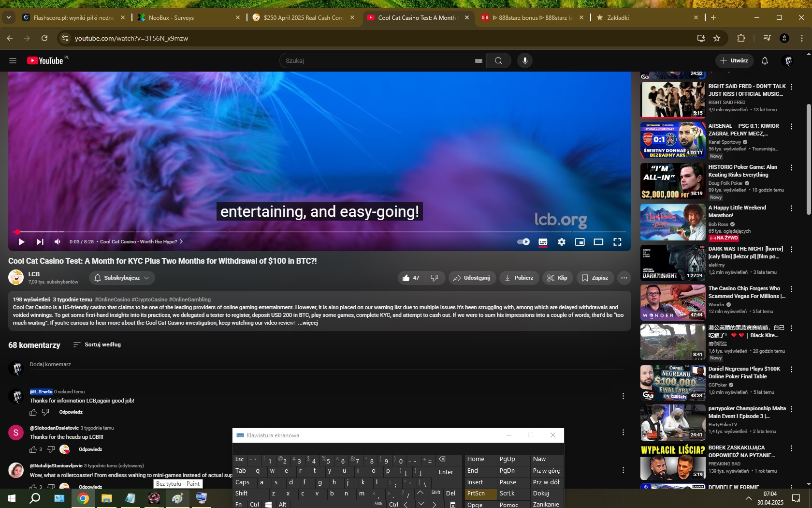Open the browser extensions puzzle icon

click(x=741, y=38)
